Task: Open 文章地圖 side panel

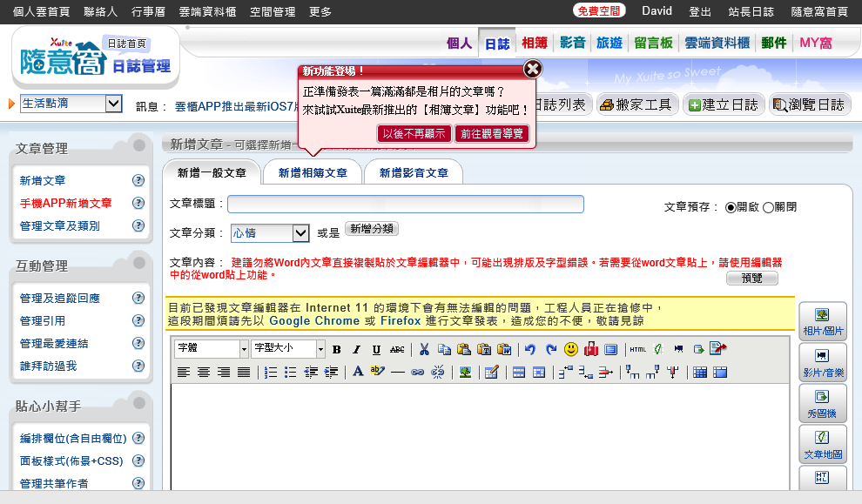Action: tap(823, 445)
